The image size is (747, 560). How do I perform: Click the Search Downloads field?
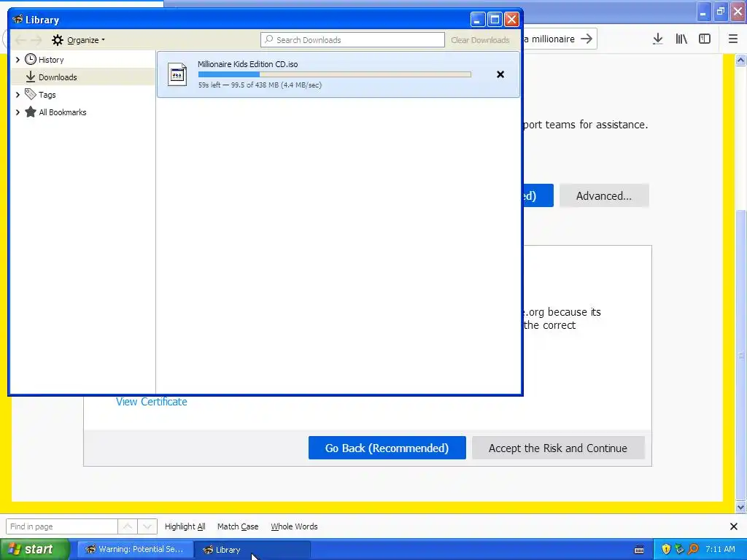click(x=352, y=40)
